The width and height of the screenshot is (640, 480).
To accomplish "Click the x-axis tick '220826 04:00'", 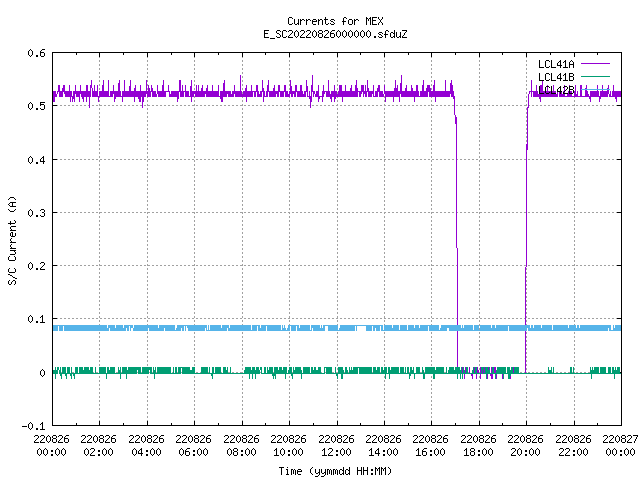I will point(146,445).
